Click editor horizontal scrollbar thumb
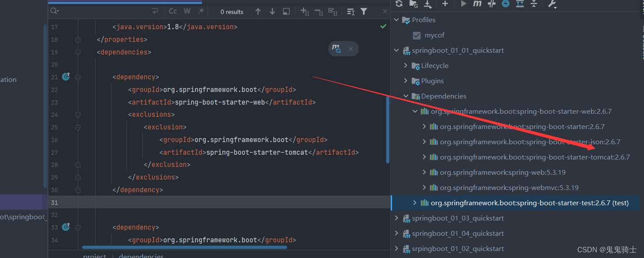This screenshot has width=644, height=258. 184,247
